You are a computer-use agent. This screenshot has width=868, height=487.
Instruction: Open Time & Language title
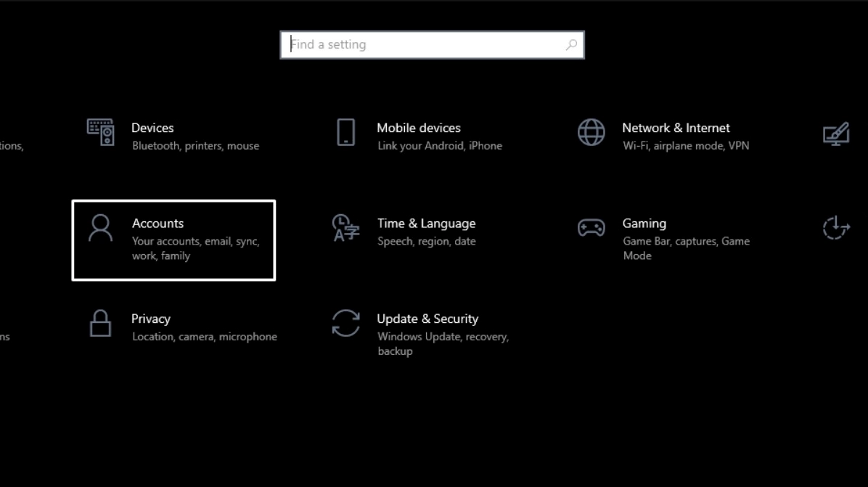tap(426, 224)
